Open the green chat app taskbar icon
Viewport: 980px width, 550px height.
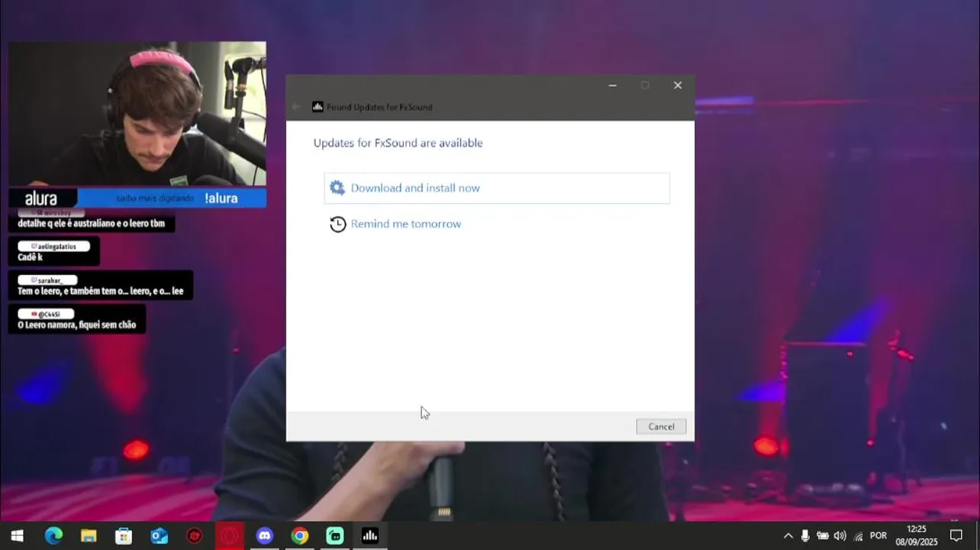click(335, 535)
